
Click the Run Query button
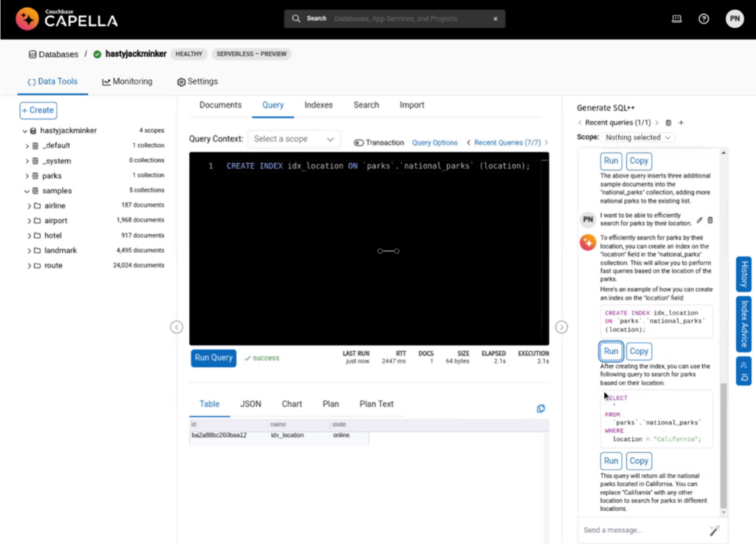(213, 358)
